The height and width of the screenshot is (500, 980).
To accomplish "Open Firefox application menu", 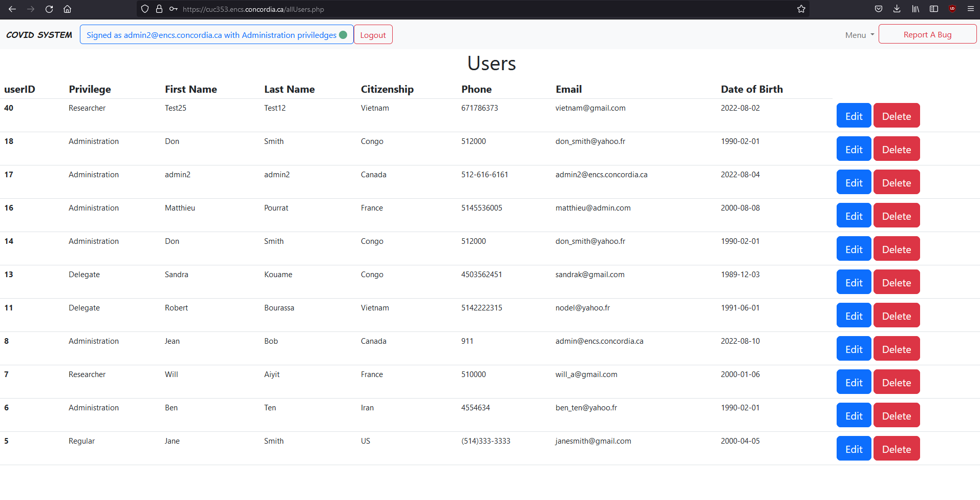I will coord(971,9).
